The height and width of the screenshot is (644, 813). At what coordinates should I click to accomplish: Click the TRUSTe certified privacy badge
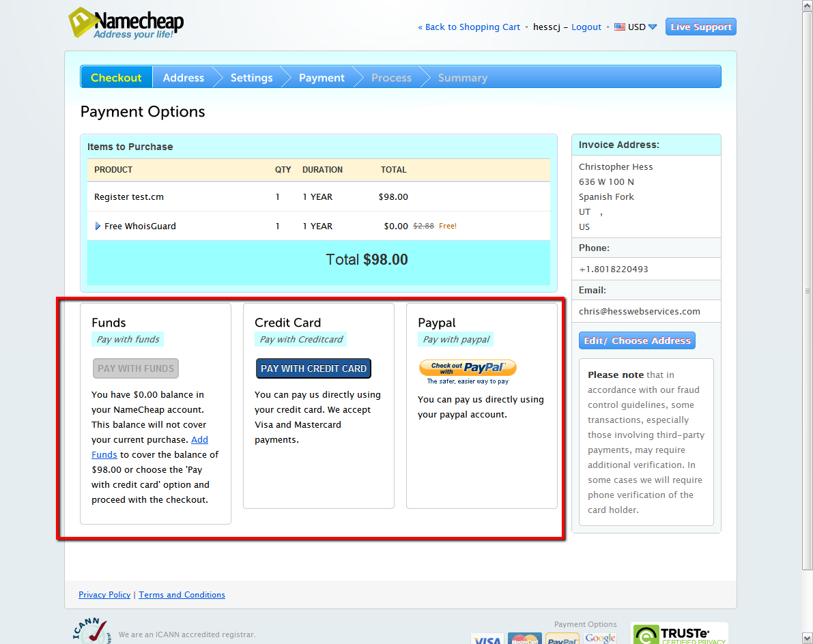(680, 634)
